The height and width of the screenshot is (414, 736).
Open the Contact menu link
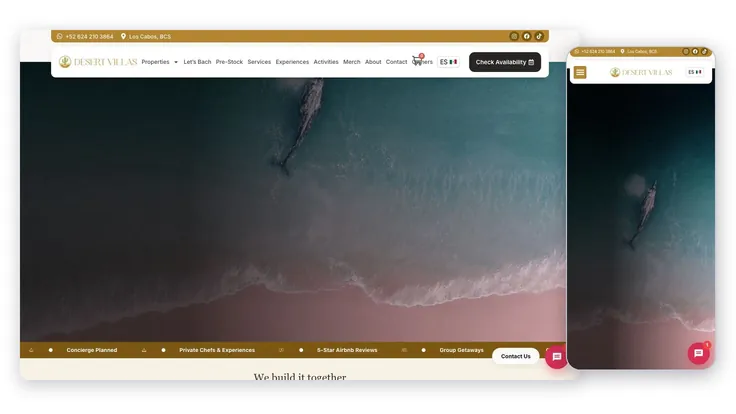point(396,62)
